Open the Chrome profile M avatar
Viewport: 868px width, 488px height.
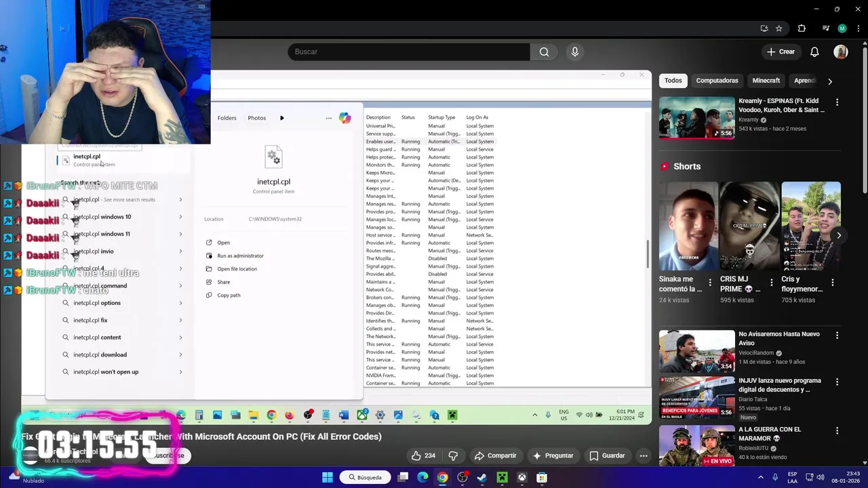pyautogui.click(x=842, y=28)
